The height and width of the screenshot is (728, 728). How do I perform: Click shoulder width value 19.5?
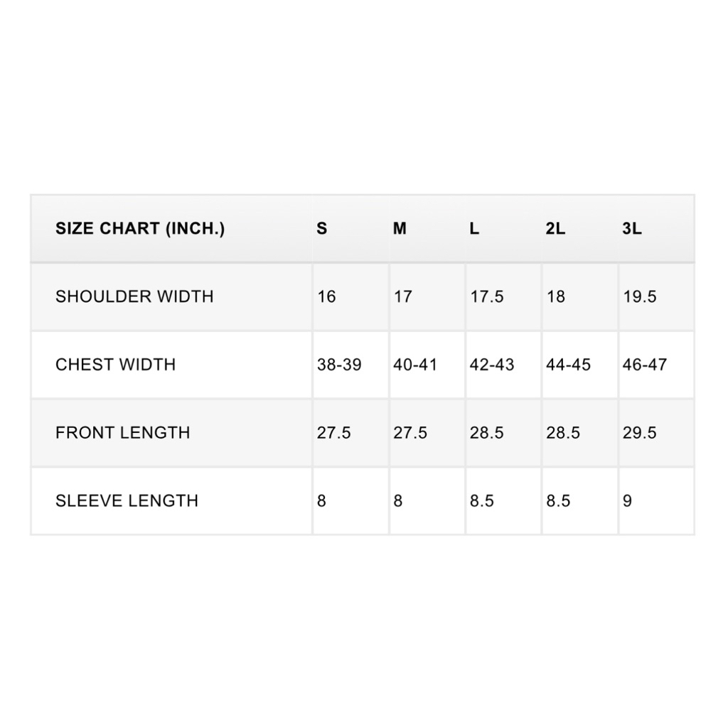pyautogui.click(x=640, y=296)
